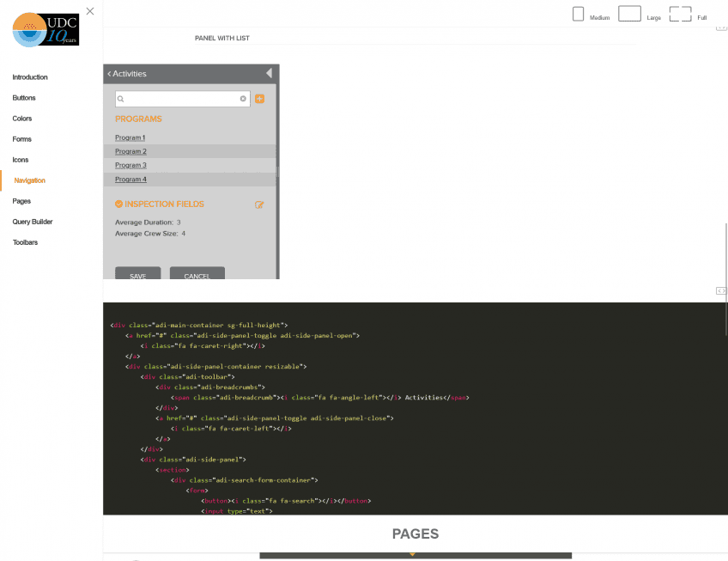Click the Inspection Fields edit pencil icon
The height and width of the screenshot is (561, 728).
259,204
